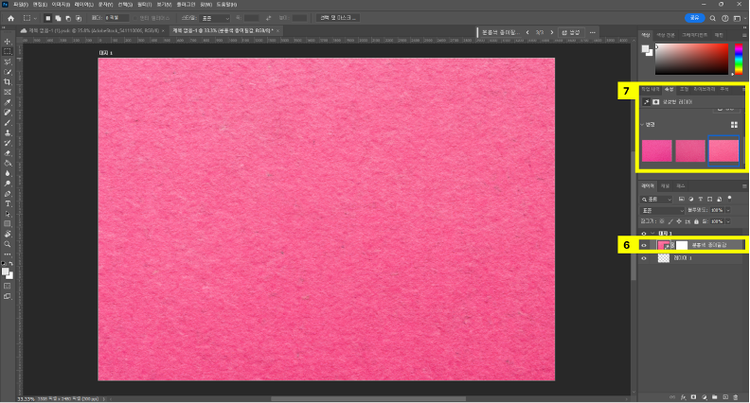Screen dimensions: 750x403
Task: Open more options ellipsis in contextual bar
Action: tap(593, 33)
